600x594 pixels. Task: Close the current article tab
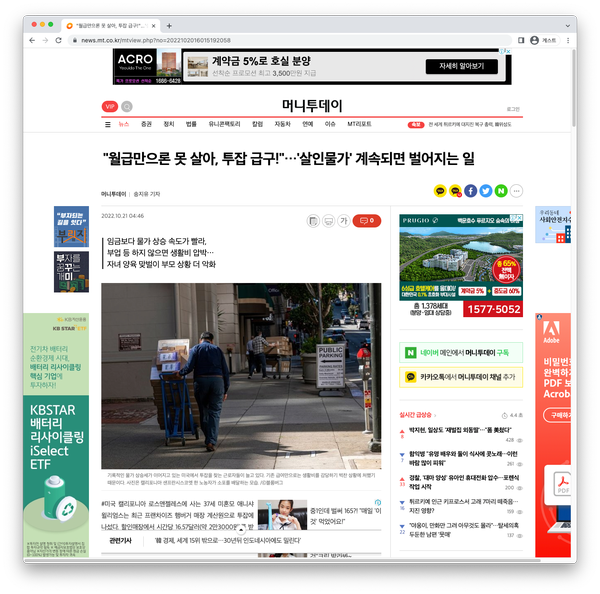[153, 26]
